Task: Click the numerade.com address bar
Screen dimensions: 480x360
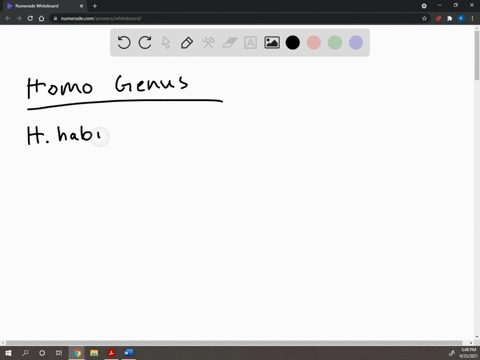Action: tap(233, 18)
